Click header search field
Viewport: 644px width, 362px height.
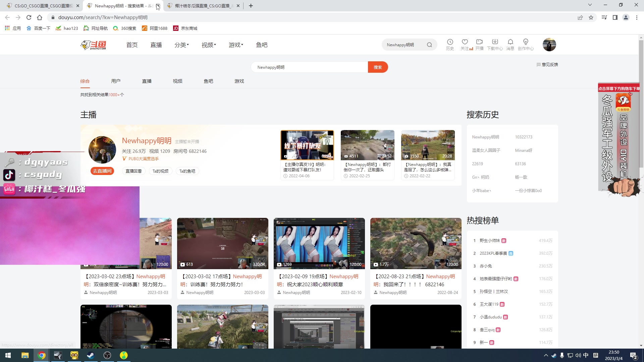[x=404, y=45]
